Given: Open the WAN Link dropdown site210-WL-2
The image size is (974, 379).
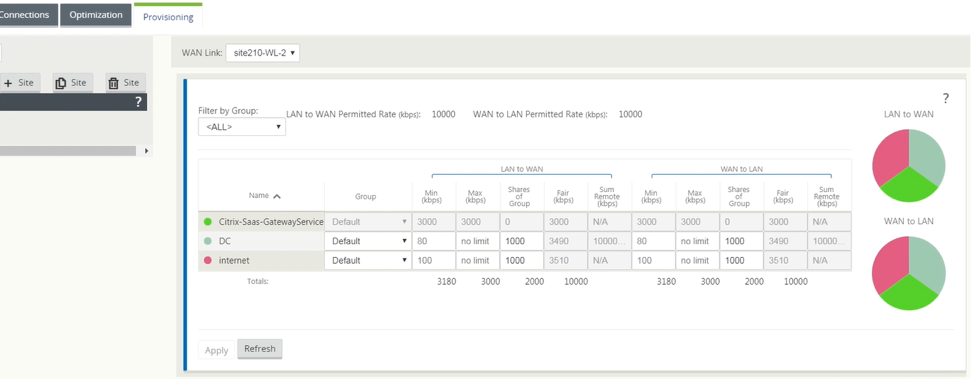Looking at the screenshot, I should (x=263, y=53).
